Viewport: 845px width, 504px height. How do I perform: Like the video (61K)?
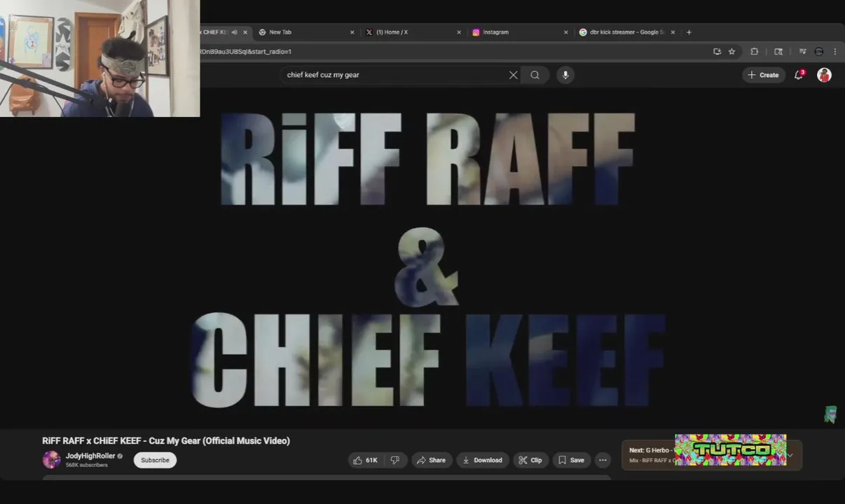pyautogui.click(x=366, y=460)
